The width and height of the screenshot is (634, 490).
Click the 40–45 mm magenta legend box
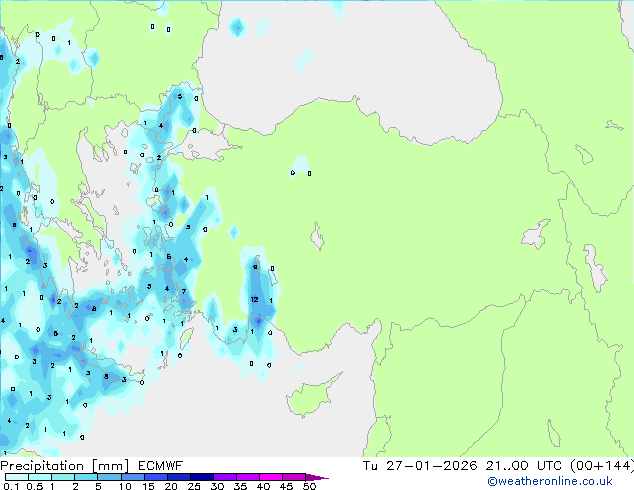tap(271, 477)
